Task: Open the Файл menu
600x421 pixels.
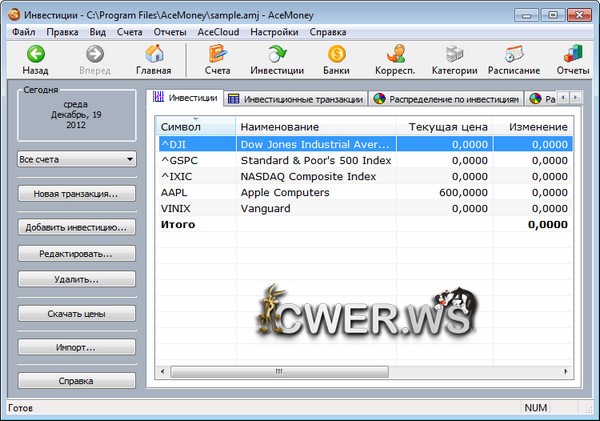Action: [x=24, y=32]
